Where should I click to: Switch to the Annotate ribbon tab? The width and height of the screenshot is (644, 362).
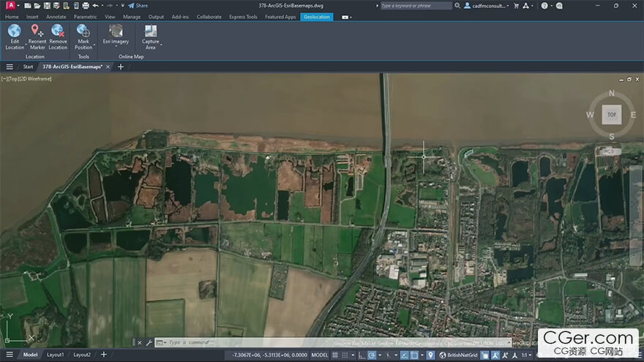pos(56,17)
